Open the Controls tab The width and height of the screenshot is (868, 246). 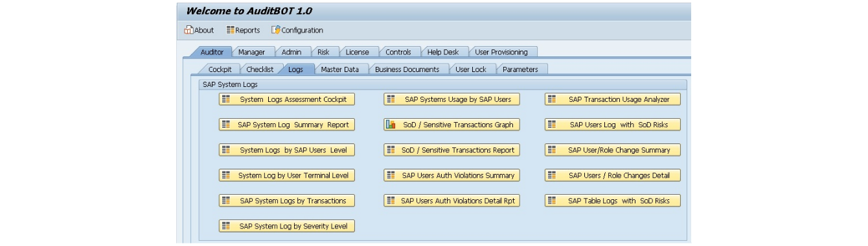[x=398, y=52]
